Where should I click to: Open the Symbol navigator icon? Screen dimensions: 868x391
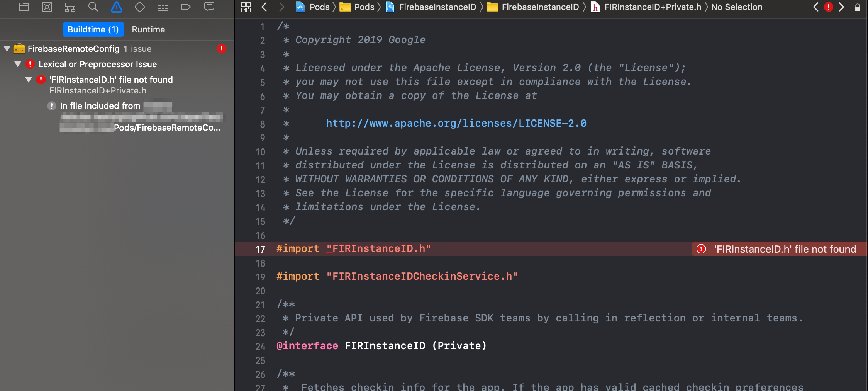coord(70,7)
